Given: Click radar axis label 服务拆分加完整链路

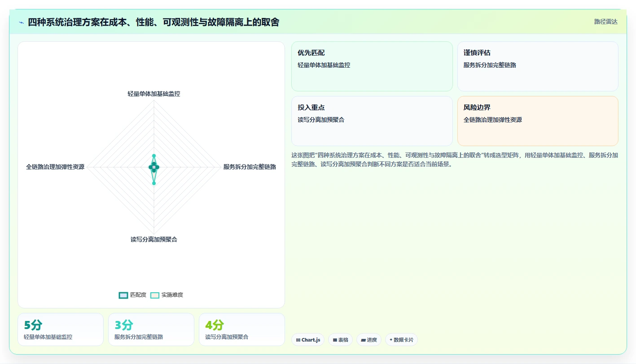Looking at the screenshot, I should point(250,167).
